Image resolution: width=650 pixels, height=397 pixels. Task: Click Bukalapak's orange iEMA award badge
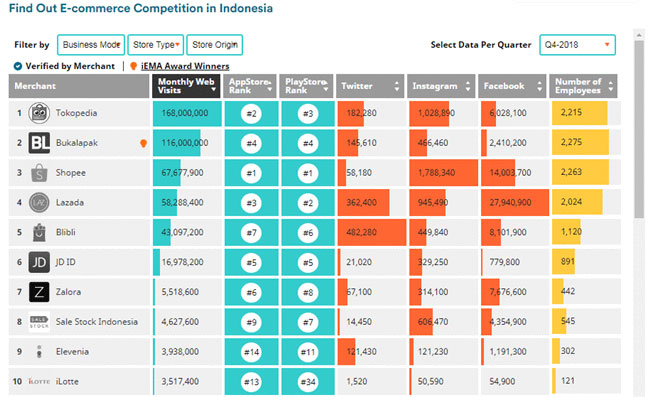coord(143,143)
